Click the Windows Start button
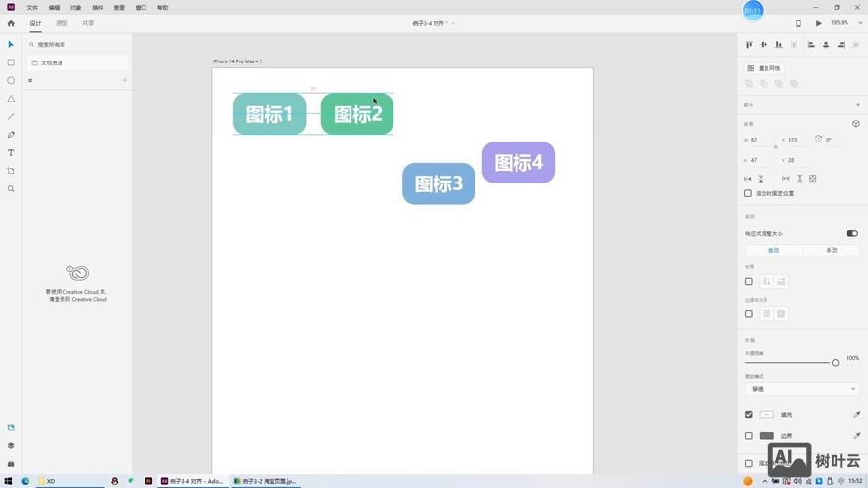The height and width of the screenshot is (488, 868). pos(8,481)
